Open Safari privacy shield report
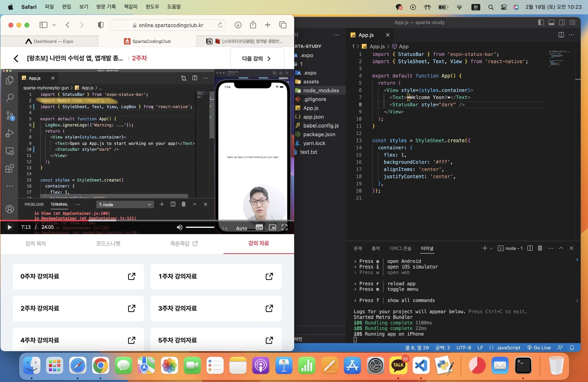Screen dimensions: 588x382 coord(101,25)
